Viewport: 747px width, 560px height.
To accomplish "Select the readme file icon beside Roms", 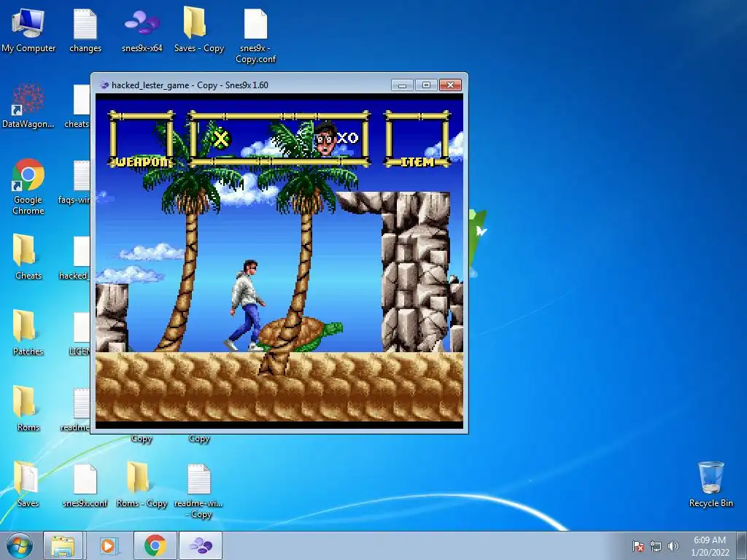I will pos(76,408).
